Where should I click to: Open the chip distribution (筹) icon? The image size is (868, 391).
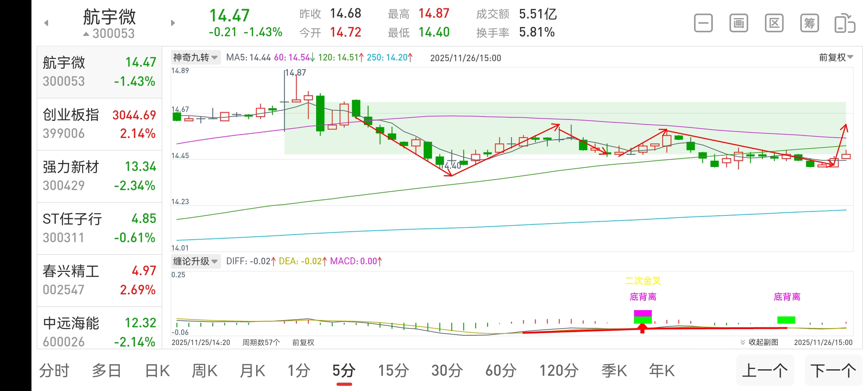[809, 22]
